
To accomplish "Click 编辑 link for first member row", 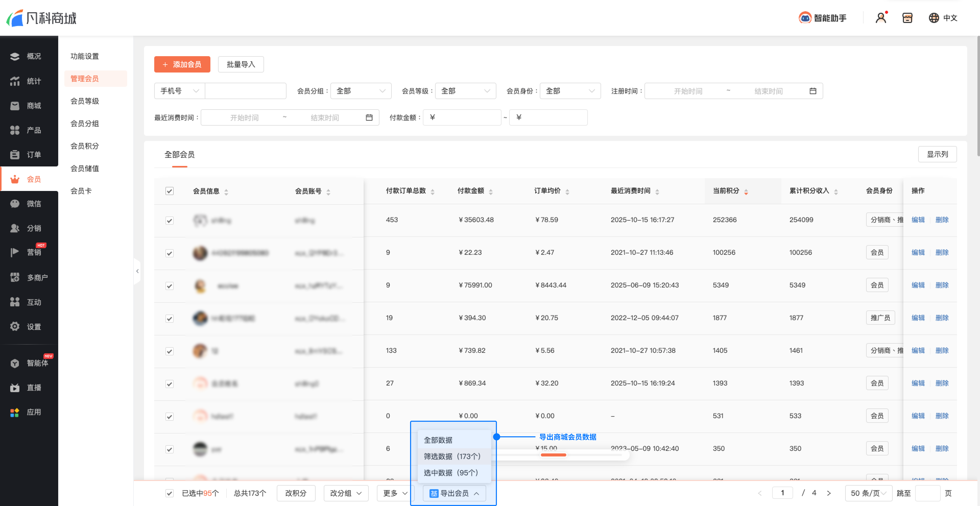I will pyautogui.click(x=918, y=220).
